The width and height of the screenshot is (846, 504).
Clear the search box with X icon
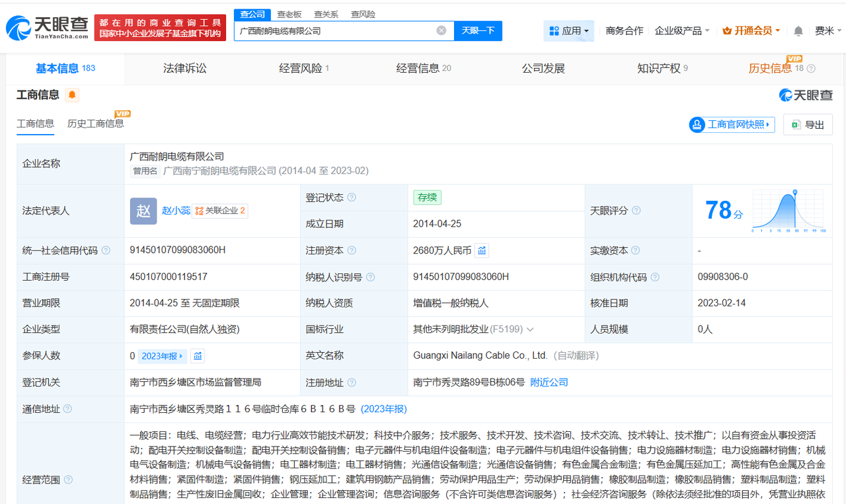tap(441, 30)
